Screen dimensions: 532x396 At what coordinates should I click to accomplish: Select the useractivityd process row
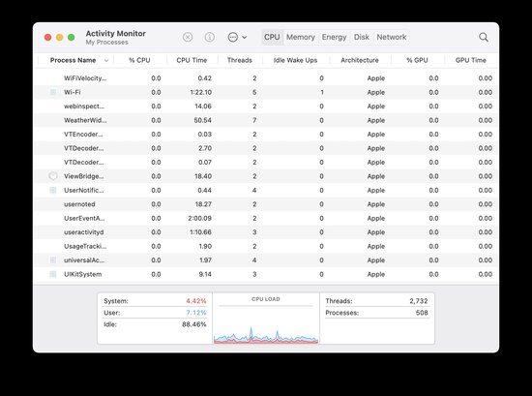266,232
